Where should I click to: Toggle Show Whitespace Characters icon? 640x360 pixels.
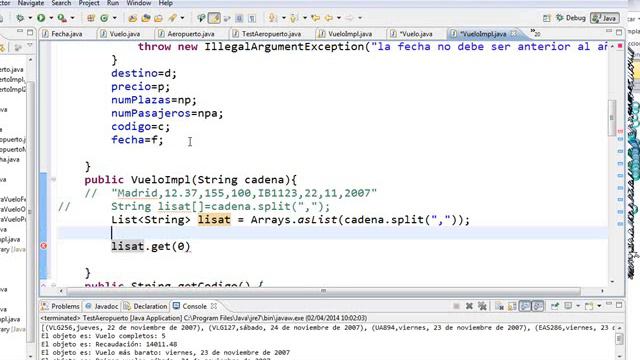click(252, 18)
